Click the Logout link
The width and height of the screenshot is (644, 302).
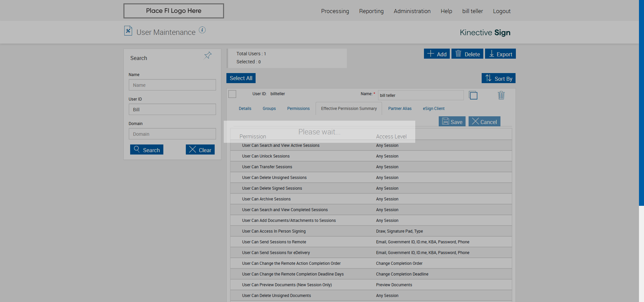pos(502,11)
